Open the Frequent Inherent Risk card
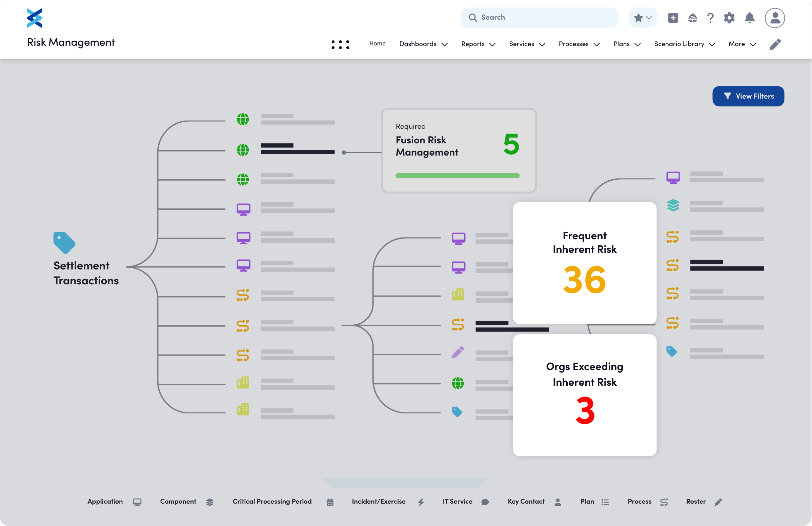Viewport: 812px width, 526px height. (x=585, y=263)
